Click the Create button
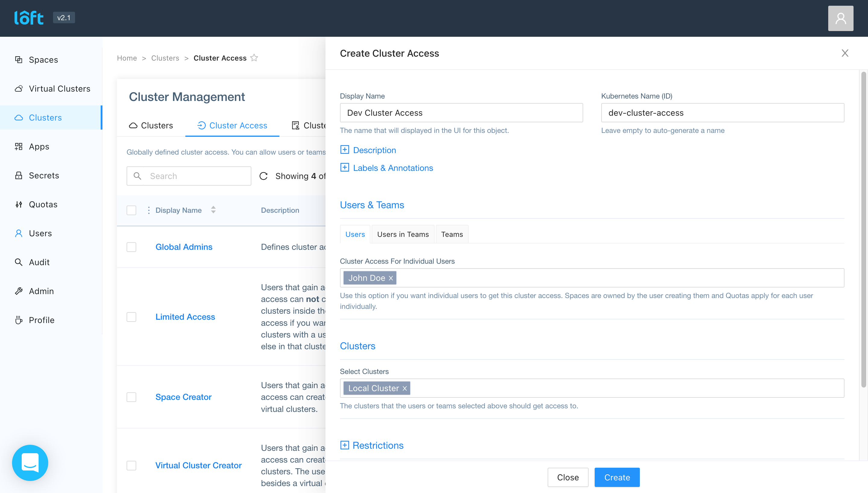868x493 pixels. [x=616, y=477]
